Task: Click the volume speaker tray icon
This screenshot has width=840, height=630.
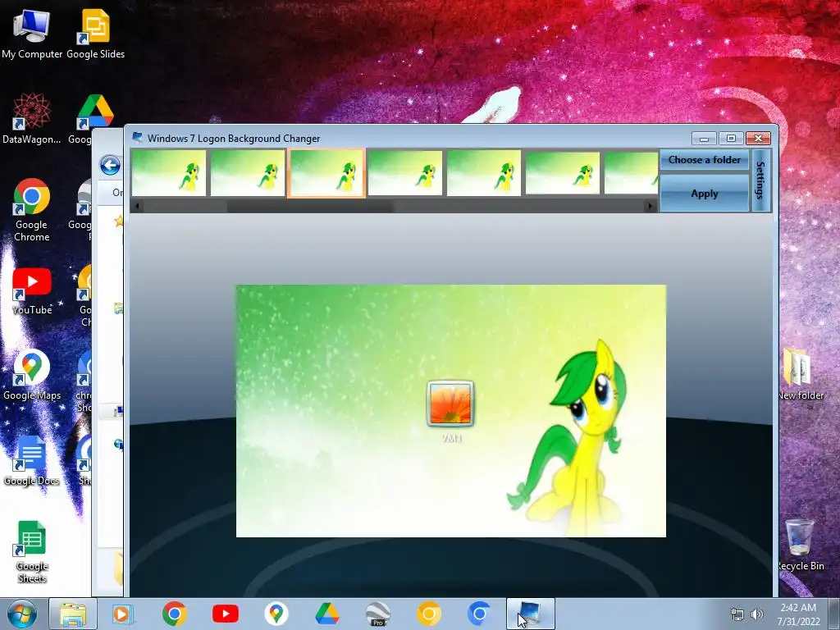Action: pos(756,614)
